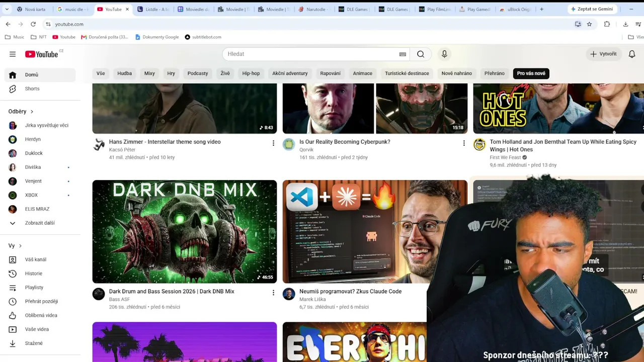Select the Hudba filter chip
Image resolution: width=644 pixels, height=362 pixels.
click(x=124, y=73)
